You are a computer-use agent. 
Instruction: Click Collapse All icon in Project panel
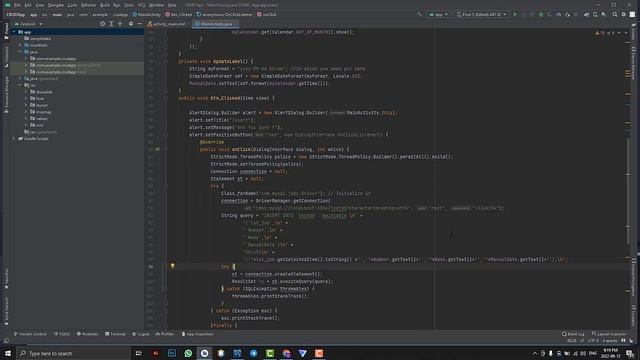(120, 24)
